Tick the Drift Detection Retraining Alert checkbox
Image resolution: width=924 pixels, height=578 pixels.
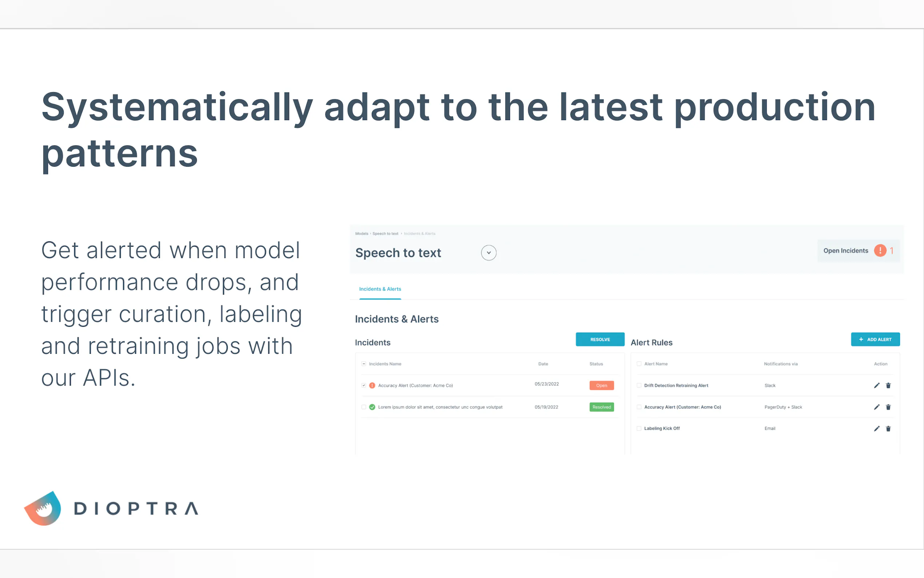point(639,385)
